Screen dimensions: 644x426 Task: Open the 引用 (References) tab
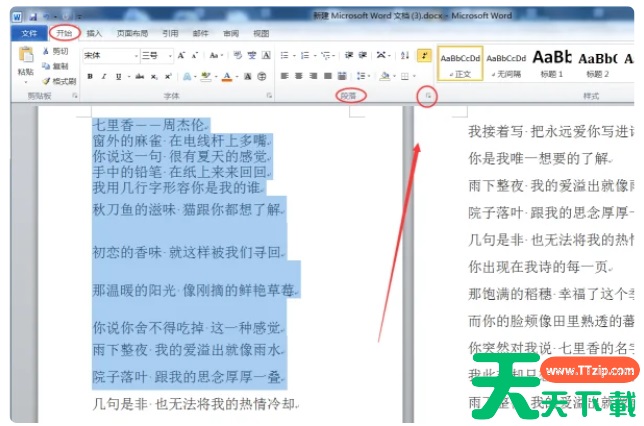click(x=170, y=33)
